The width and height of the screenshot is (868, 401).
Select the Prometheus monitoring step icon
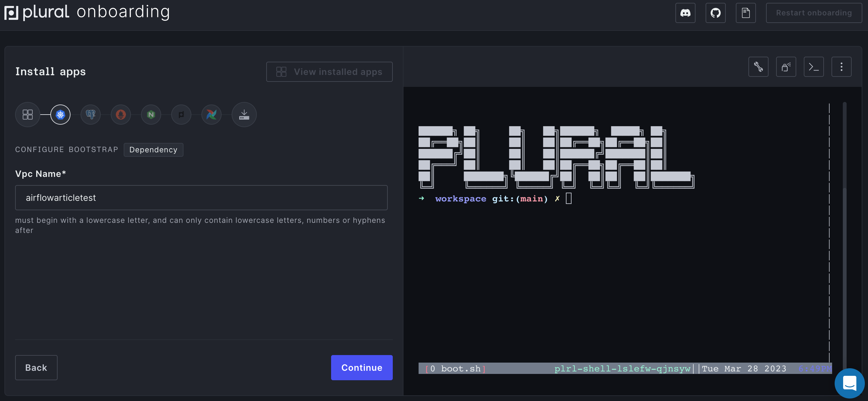click(121, 115)
